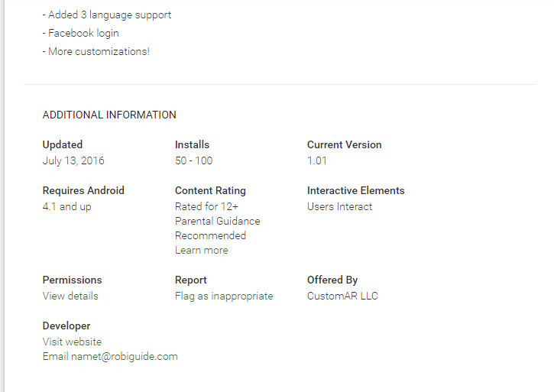The width and height of the screenshot is (554, 392).
Task: Click the Learn more link under Content Rating
Action: click(x=201, y=251)
